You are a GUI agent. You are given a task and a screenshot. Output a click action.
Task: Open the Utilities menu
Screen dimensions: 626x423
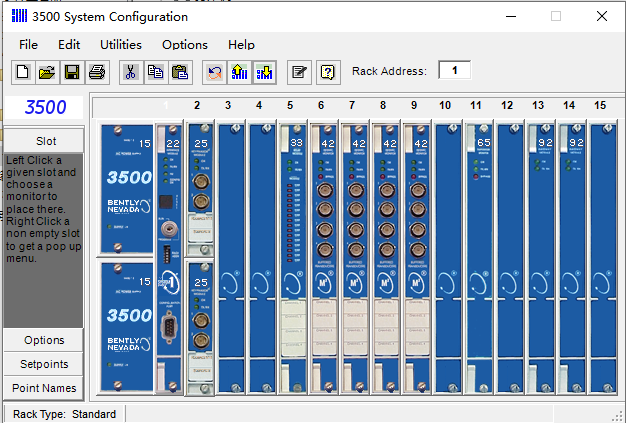(x=120, y=44)
